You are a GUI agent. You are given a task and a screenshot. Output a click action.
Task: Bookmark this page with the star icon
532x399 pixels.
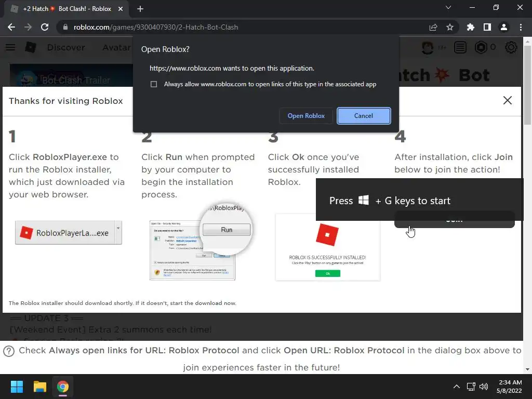tap(450, 27)
